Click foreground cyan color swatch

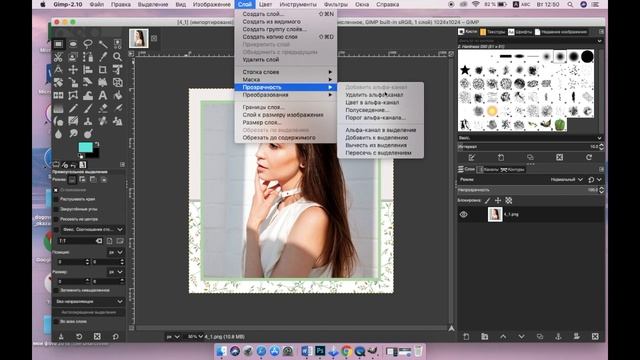(85, 147)
